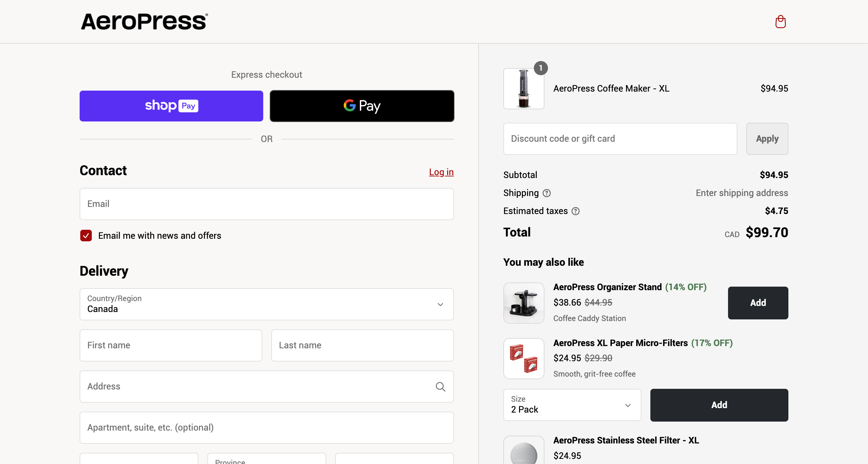Click the Log in link
868x464 pixels.
pos(441,172)
